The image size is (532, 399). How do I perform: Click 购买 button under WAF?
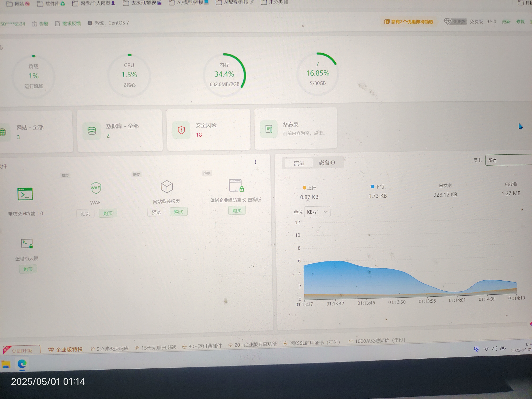108,213
